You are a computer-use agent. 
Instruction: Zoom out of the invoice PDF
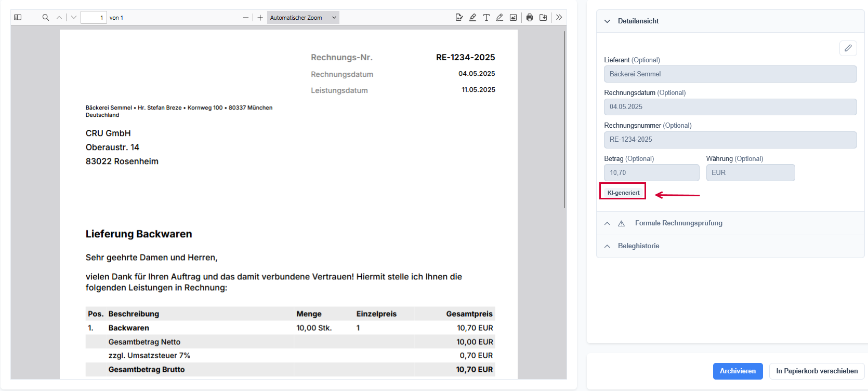[246, 18]
